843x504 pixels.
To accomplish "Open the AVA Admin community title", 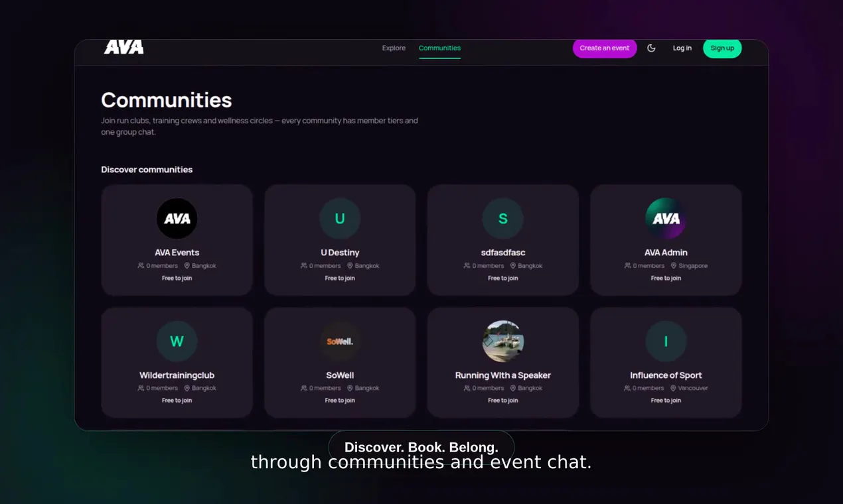I will pyautogui.click(x=666, y=253).
